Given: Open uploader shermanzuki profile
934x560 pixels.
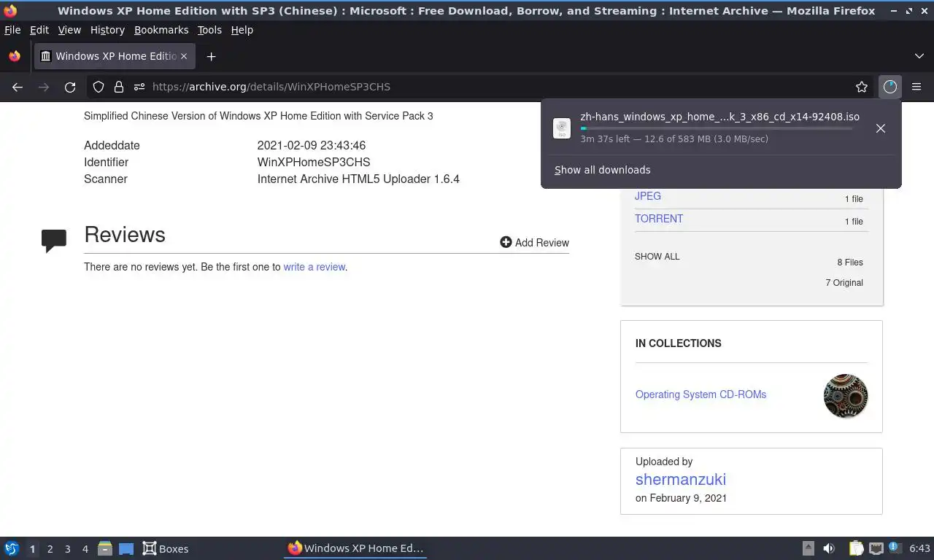Looking at the screenshot, I should (680, 479).
